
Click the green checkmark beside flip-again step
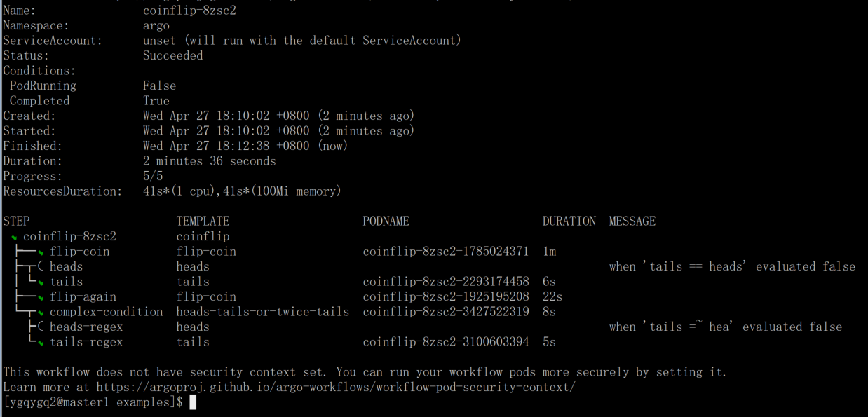[41, 299]
